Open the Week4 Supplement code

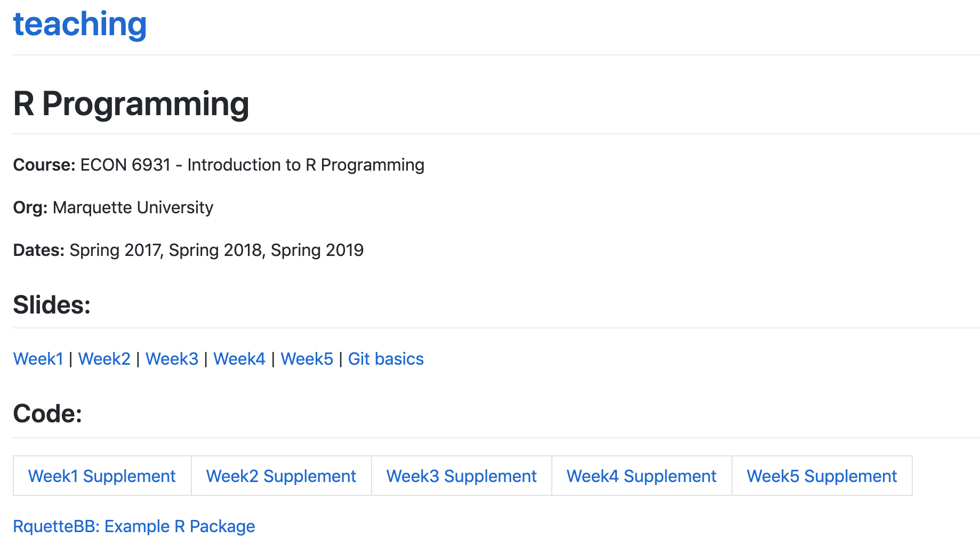(641, 476)
